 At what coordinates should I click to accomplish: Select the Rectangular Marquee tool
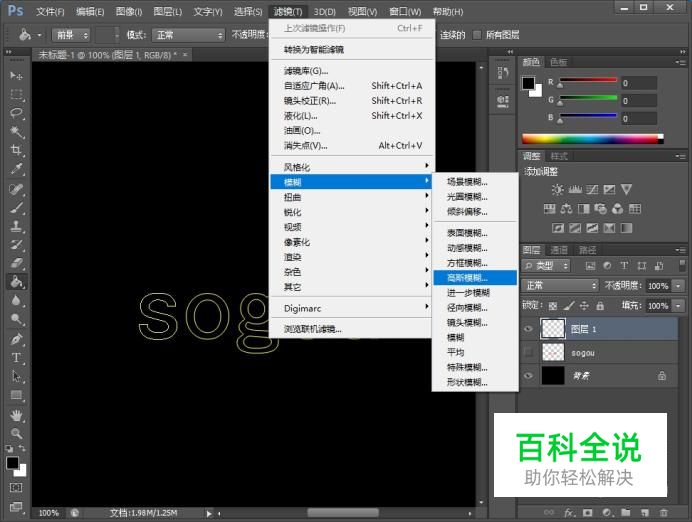[x=16, y=94]
